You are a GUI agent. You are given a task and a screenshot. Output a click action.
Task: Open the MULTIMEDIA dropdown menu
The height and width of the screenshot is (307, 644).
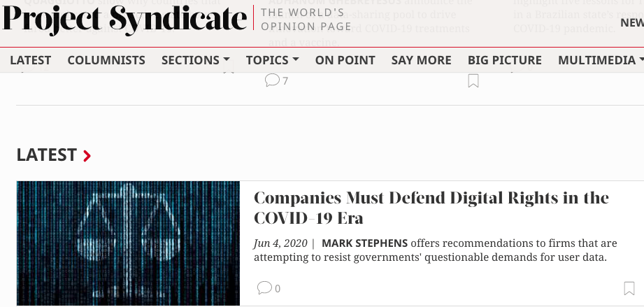601,60
